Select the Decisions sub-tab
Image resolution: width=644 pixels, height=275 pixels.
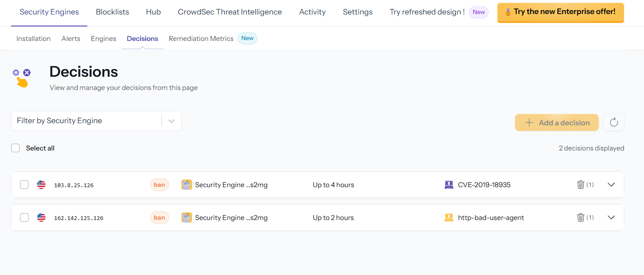click(x=142, y=38)
